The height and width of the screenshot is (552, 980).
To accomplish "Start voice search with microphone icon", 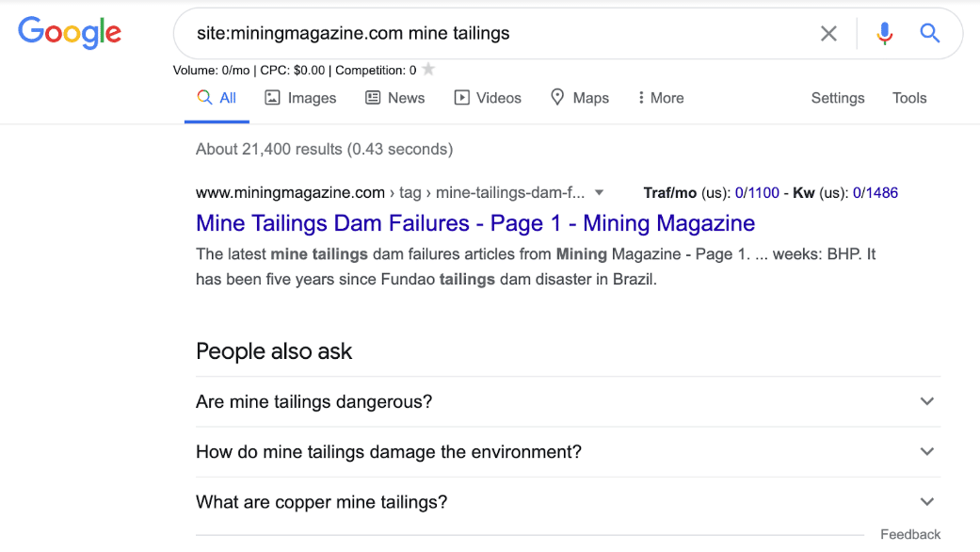I will tap(884, 34).
